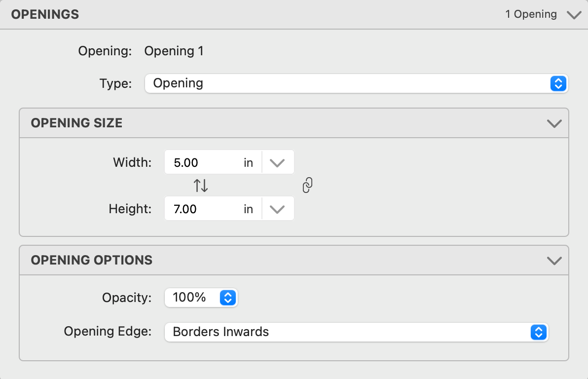Viewport: 588px width, 379px height.
Task: Select the 'Opening 1' name text
Action: pos(174,51)
